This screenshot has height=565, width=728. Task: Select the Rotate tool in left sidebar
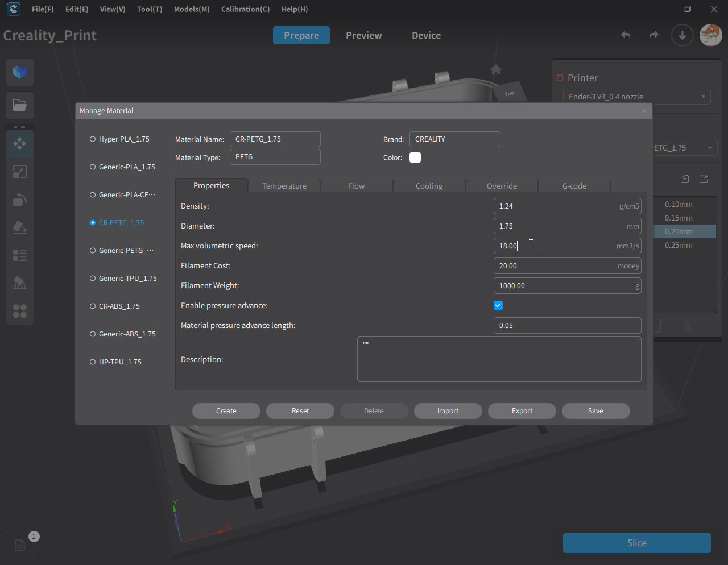[x=20, y=200]
